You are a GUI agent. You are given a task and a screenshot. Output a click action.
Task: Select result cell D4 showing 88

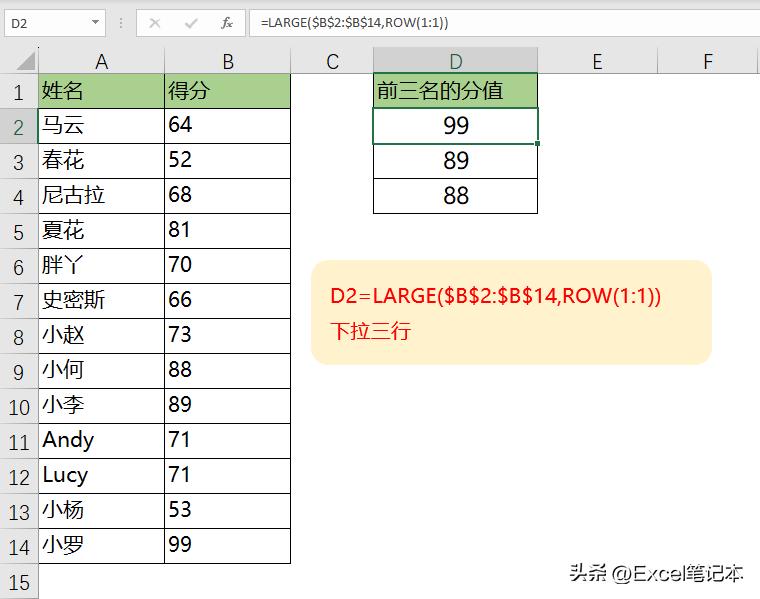coord(456,196)
